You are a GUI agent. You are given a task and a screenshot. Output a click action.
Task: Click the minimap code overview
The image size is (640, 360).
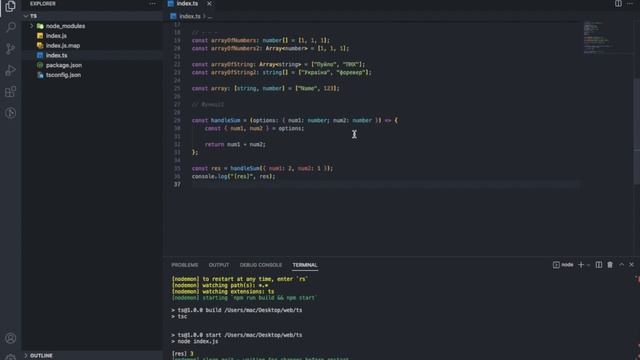coord(598,37)
